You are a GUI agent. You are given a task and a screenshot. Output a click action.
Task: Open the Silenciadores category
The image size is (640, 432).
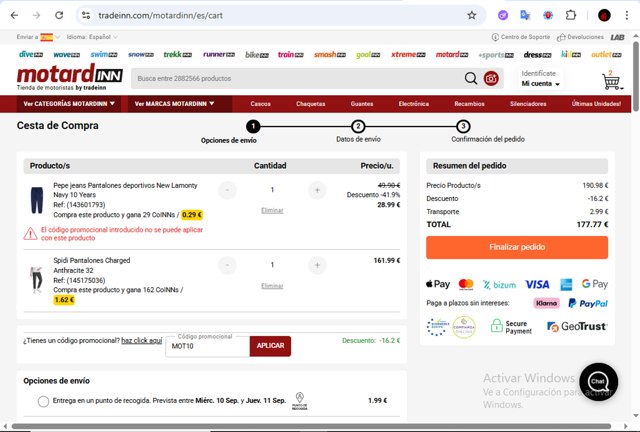click(528, 104)
